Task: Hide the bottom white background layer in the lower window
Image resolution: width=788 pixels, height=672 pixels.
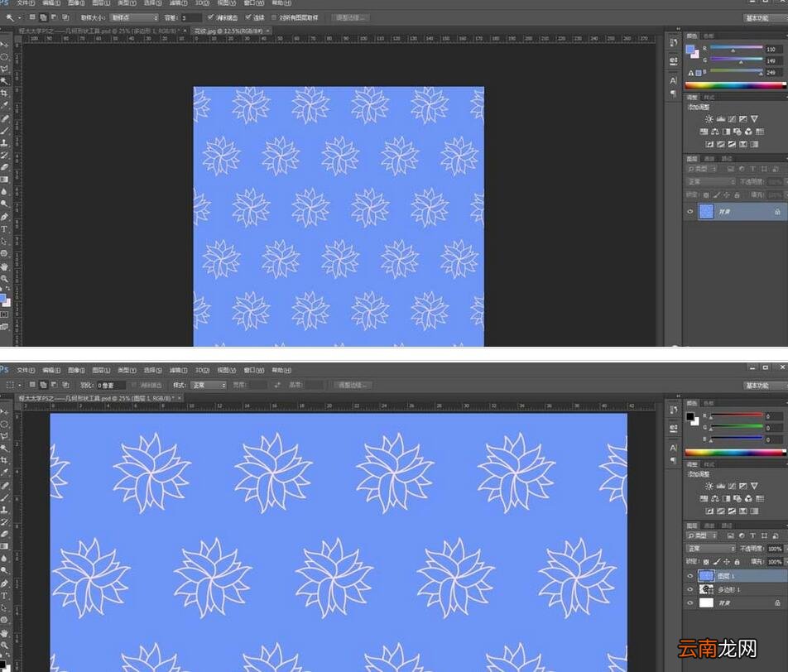Action: (690, 602)
